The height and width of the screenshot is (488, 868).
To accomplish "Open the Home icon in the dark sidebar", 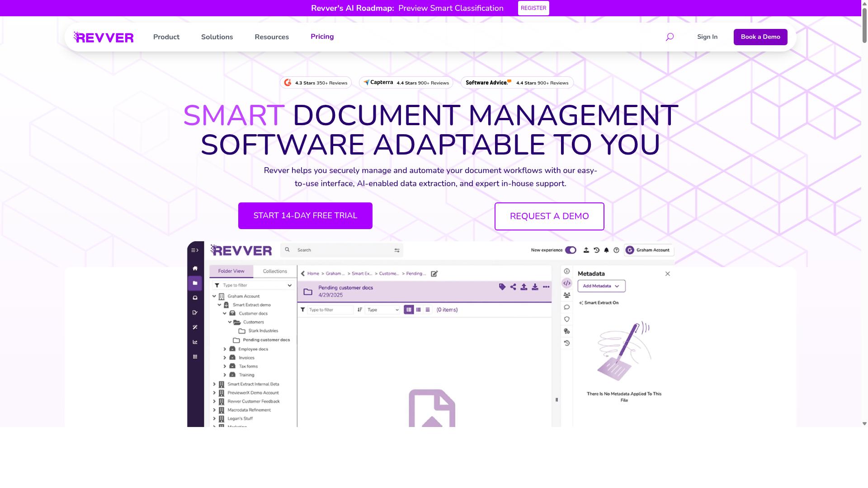I will coord(195,268).
